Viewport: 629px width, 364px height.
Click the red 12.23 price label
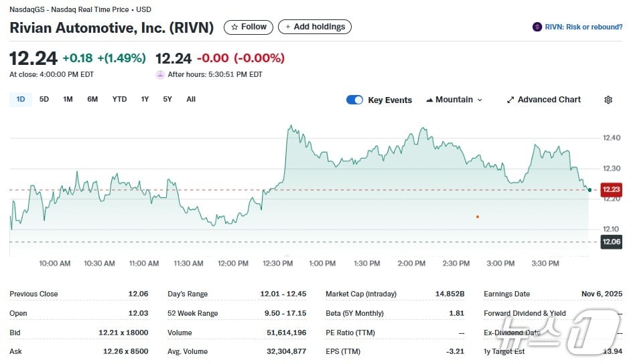tap(611, 189)
